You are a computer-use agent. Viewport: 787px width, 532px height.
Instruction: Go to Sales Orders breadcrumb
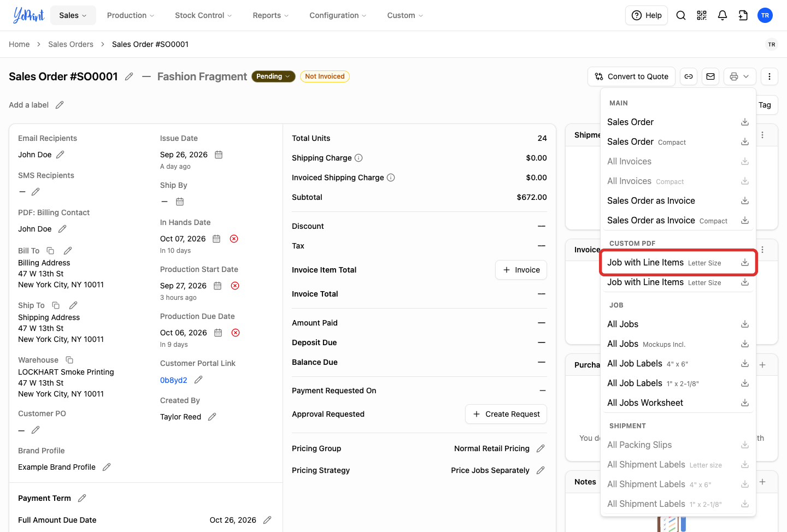[x=71, y=44]
